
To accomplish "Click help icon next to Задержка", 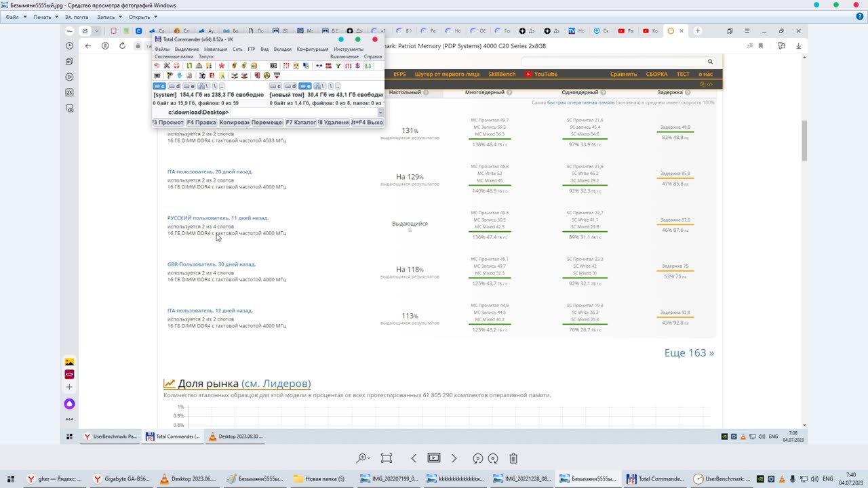I will point(688,92).
